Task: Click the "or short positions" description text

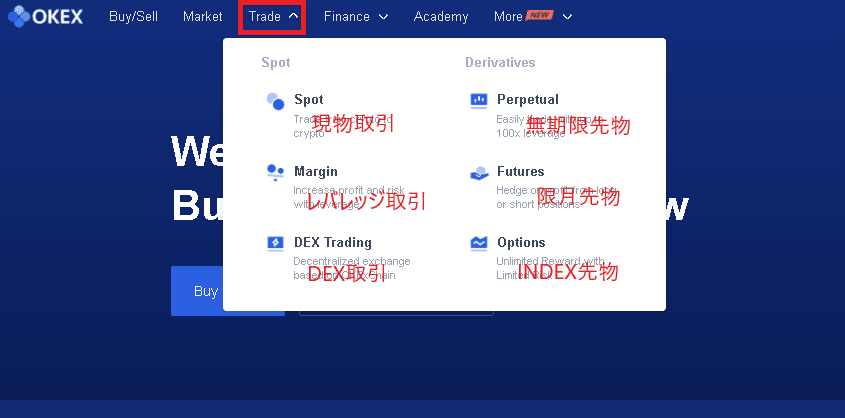Action: pos(538,205)
